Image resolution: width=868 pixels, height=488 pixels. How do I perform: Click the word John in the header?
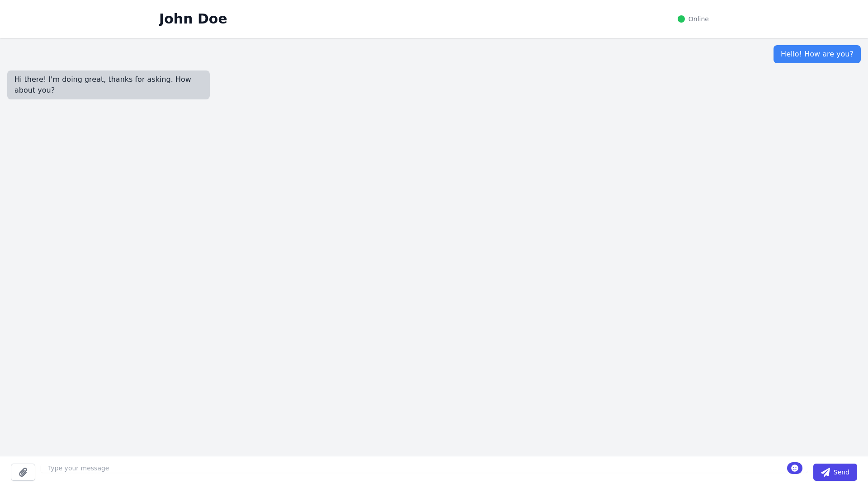click(176, 19)
